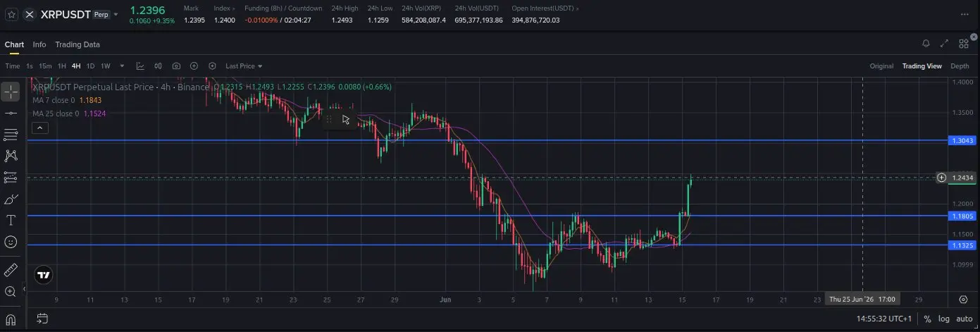Select the brush drawing tool
The height and width of the screenshot is (332, 980).
coord(11,199)
